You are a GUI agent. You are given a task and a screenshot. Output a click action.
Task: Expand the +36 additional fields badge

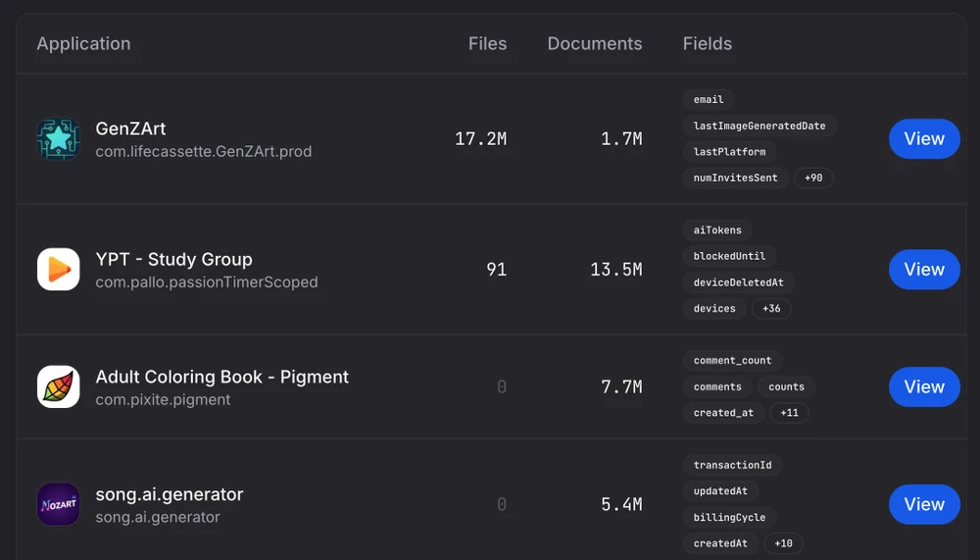point(771,309)
